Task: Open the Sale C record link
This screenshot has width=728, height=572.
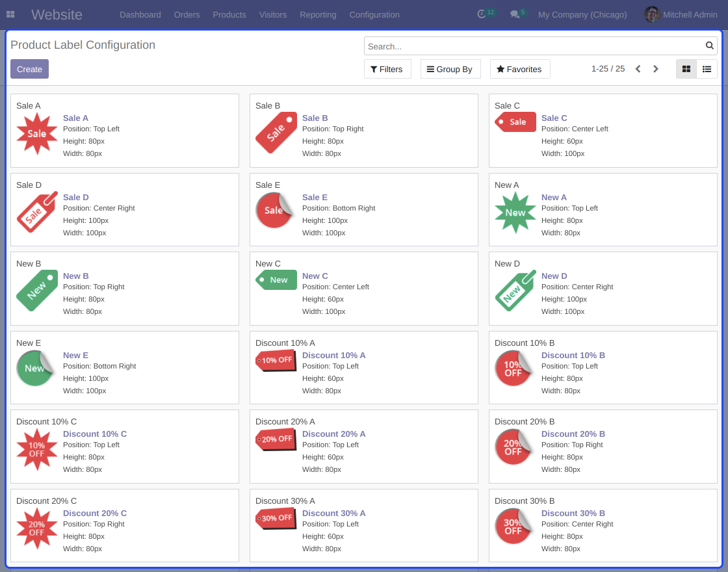Action: point(554,118)
